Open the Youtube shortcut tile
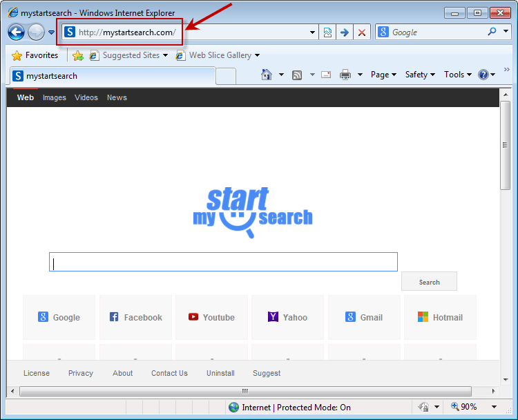518x420 pixels. tap(211, 317)
